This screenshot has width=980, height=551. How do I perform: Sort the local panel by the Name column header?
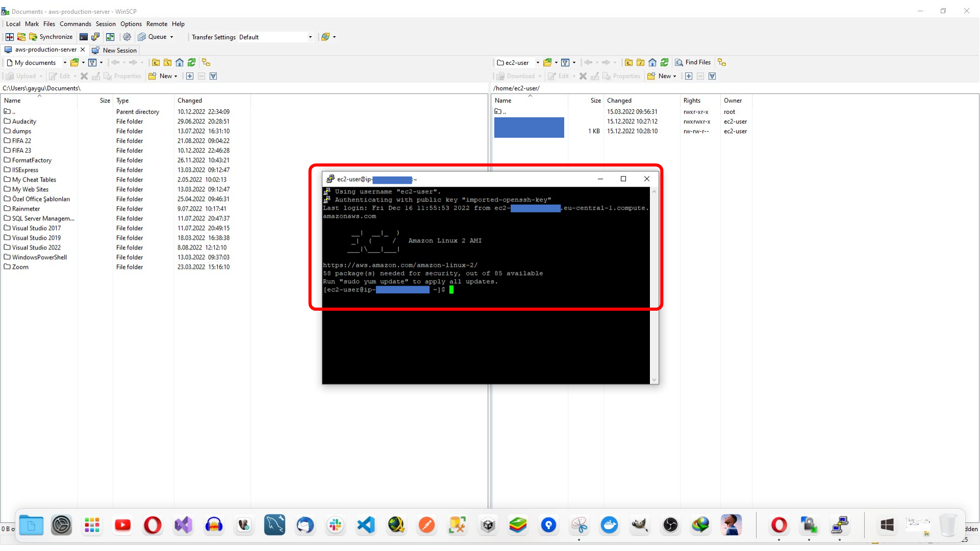tap(39, 101)
